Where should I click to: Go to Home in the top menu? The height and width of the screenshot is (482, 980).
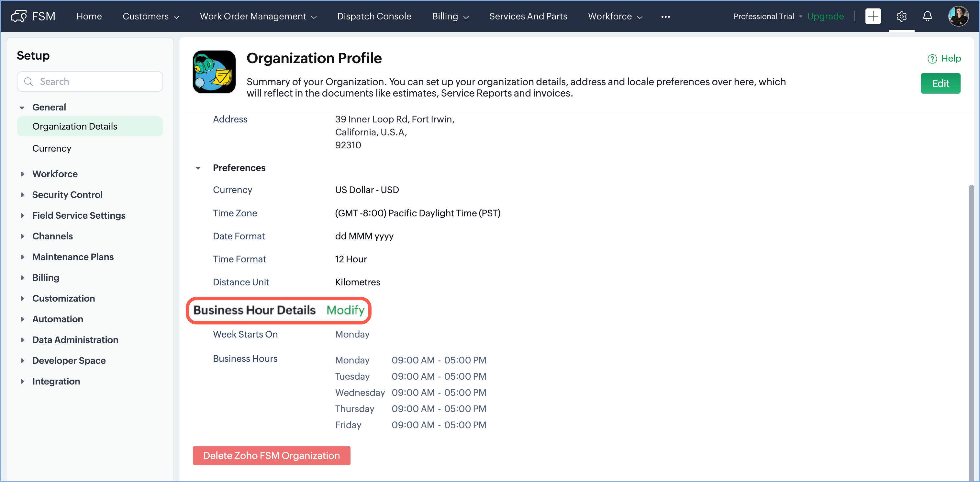(x=89, y=17)
